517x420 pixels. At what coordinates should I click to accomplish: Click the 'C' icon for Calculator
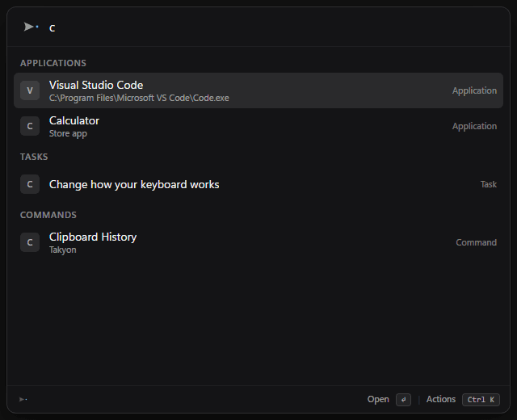30,126
